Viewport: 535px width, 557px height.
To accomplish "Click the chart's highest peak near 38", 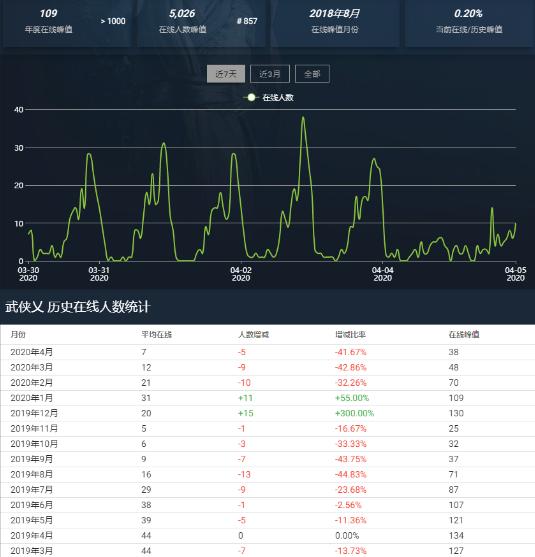I will (x=303, y=117).
